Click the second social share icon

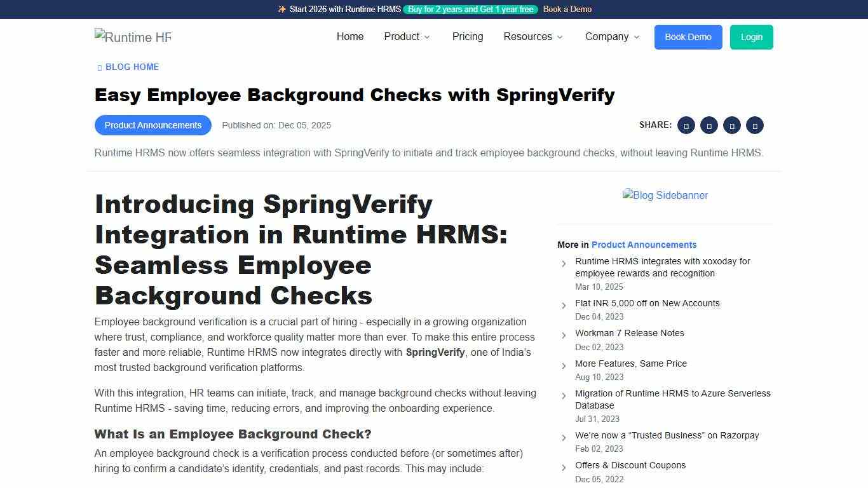pyautogui.click(x=709, y=125)
